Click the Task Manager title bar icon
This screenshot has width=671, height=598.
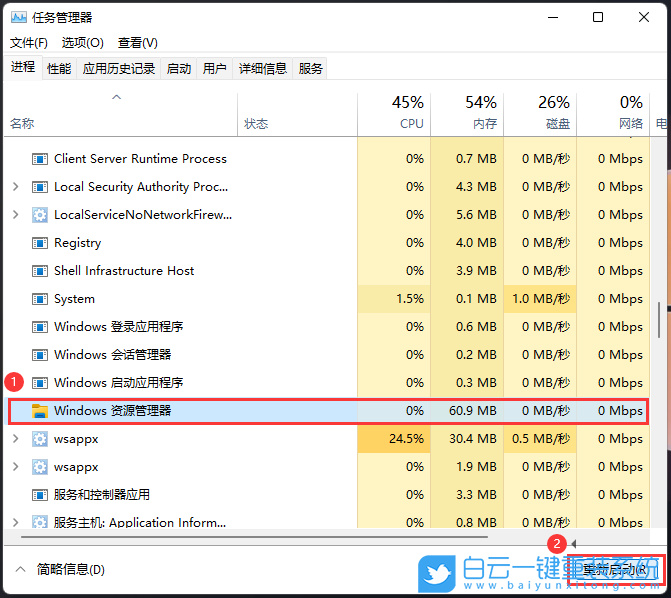(x=18, y=17)
